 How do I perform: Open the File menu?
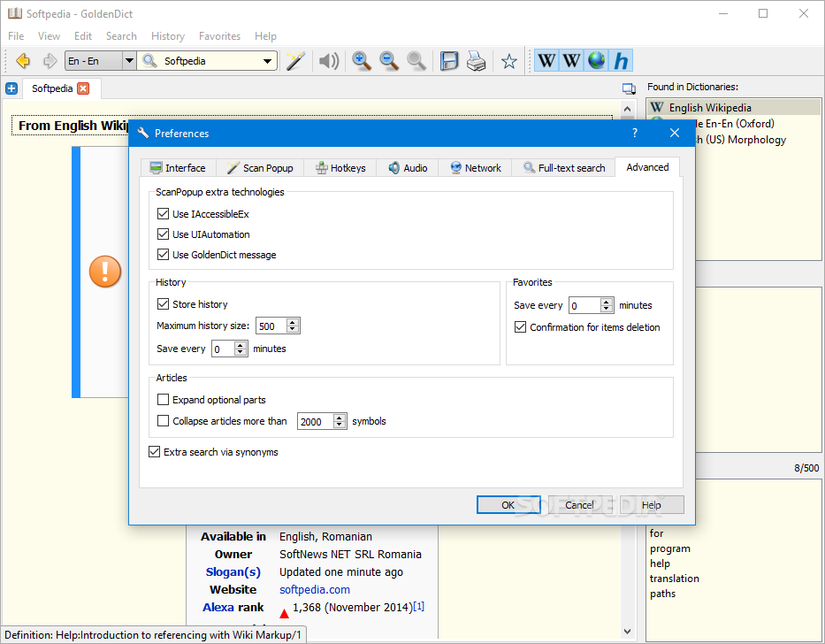click(16, 35)
